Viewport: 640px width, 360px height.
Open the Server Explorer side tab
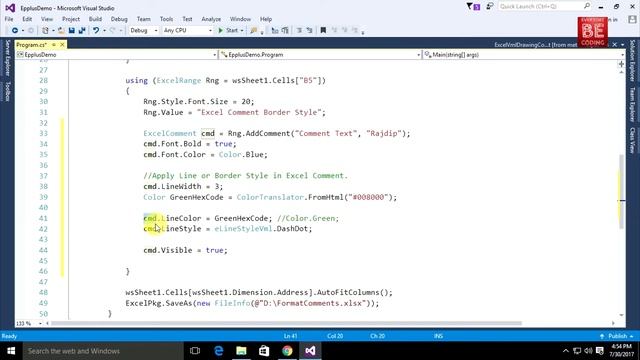(x=7, y=58)
